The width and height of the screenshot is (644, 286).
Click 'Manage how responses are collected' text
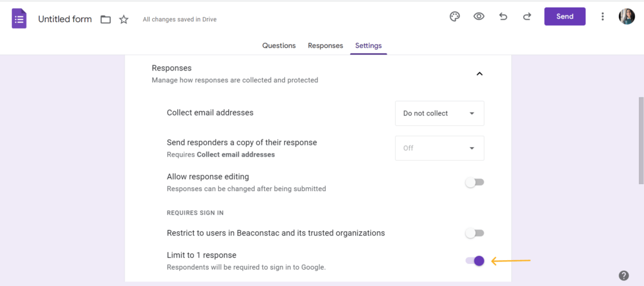pos(235,80)
